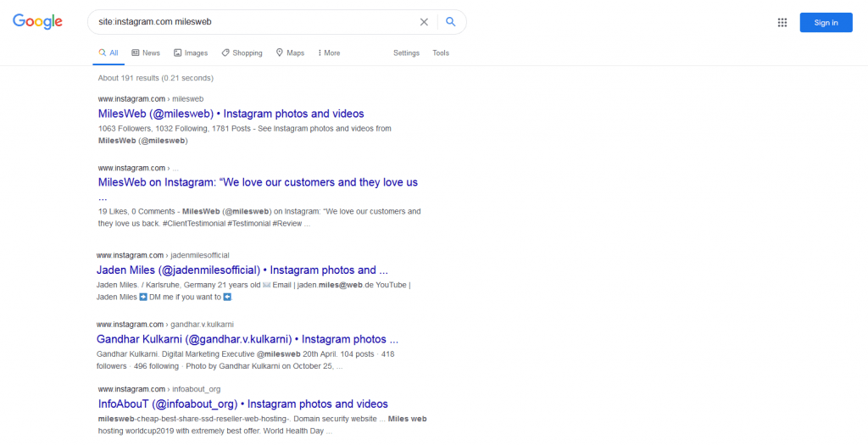868x445 pixels.
Task: Open search Settings menu
Action: pos(406,53)
